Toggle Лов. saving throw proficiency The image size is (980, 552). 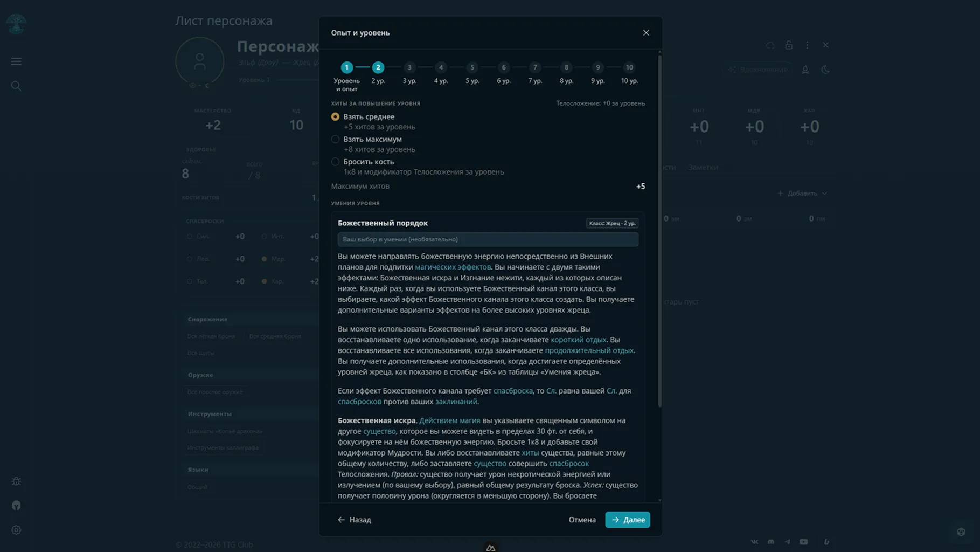(x=190, y=259)
